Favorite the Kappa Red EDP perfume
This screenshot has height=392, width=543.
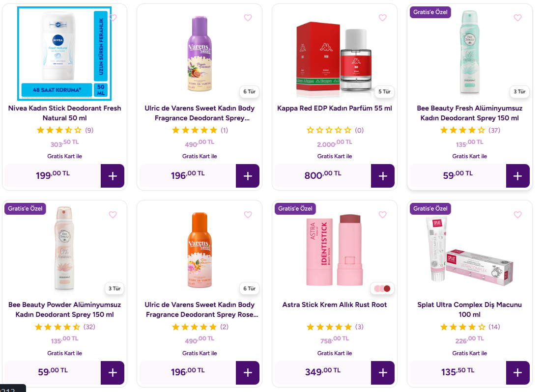tap(383, 18)
